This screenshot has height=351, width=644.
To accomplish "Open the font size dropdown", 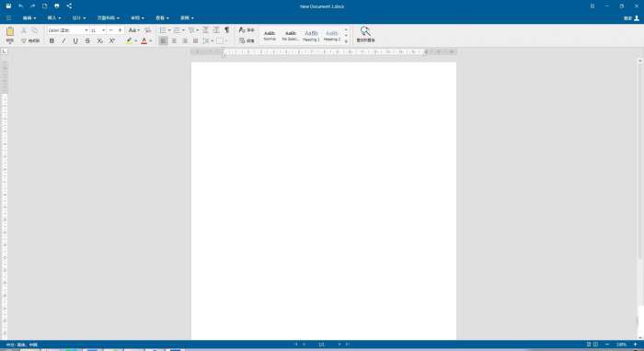I will coord(103,30).
